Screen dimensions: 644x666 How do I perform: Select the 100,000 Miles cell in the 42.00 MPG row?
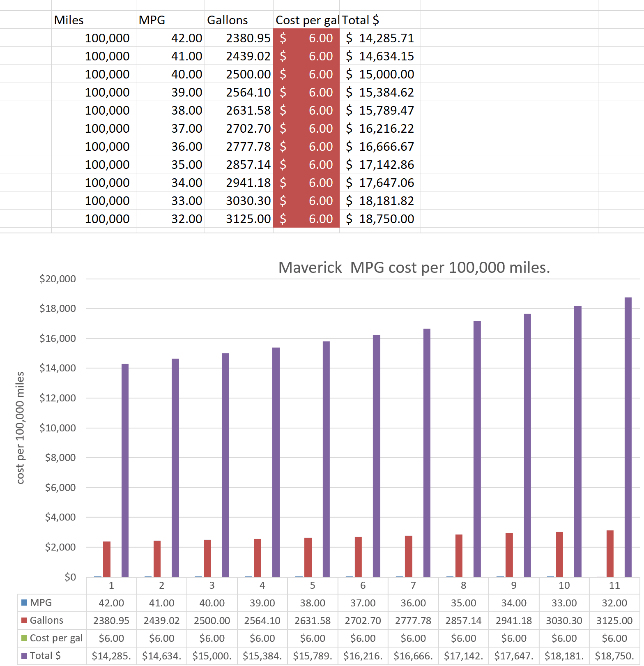tap(94, 38)
